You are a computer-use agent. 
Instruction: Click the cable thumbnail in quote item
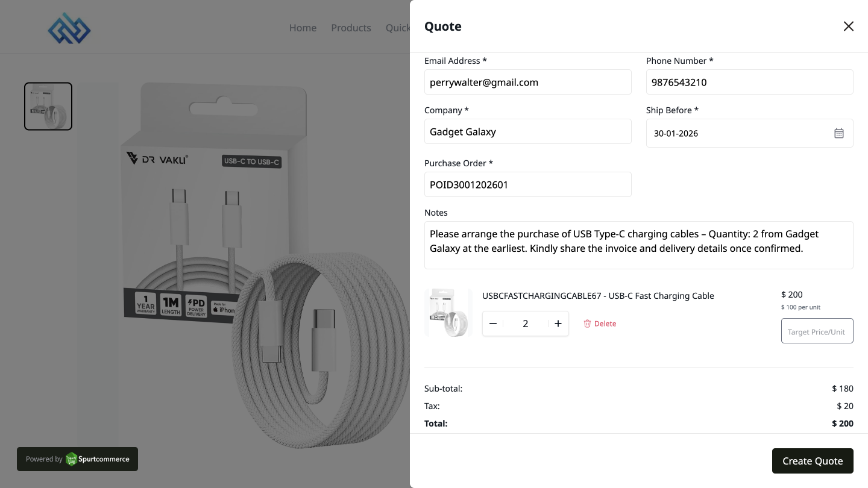click(448, 312)
